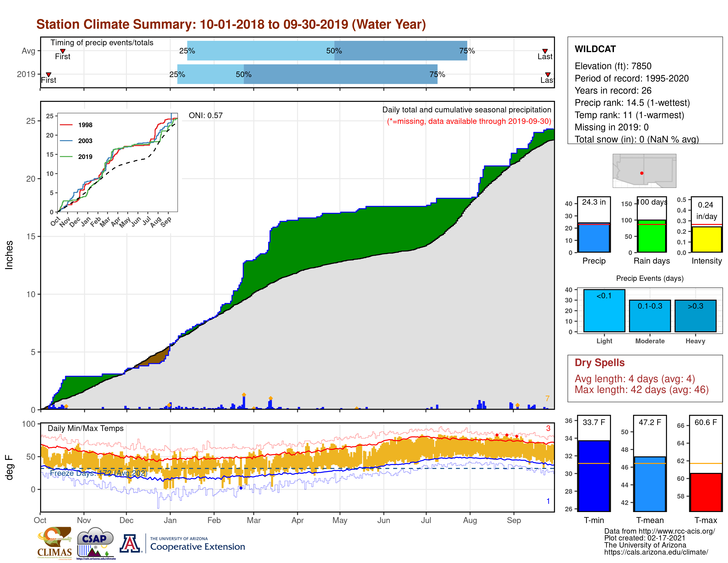Click the Station Climate Summary title

[231, 24]
